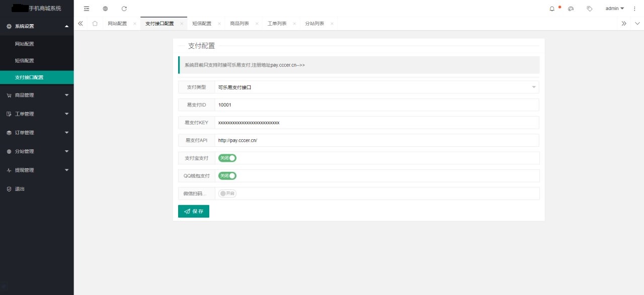The width and height of the screenshot is (644, 295).
Task: Collapse the 系统设置 menu arrow
Action: [67, 26]
